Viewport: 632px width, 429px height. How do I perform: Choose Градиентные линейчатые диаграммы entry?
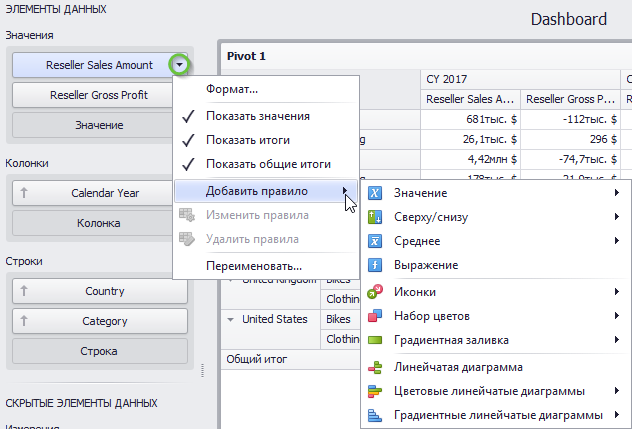tap(496, 415)
